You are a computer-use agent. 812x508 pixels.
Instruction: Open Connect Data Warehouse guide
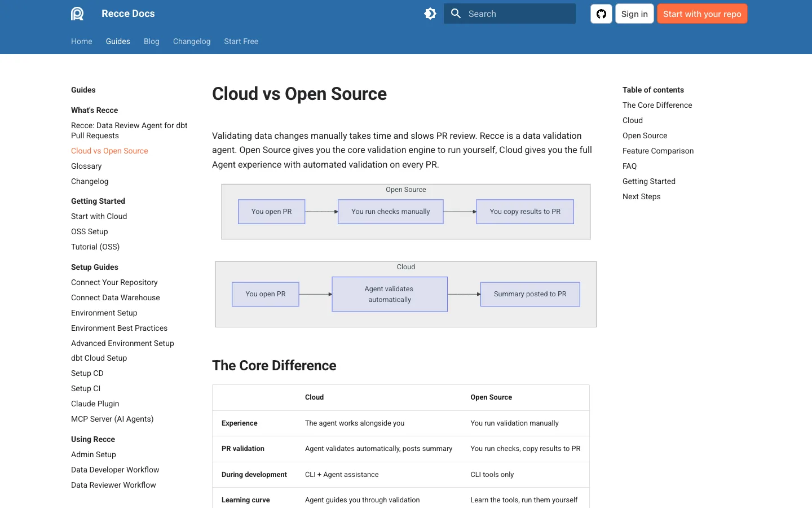point(116,297)
